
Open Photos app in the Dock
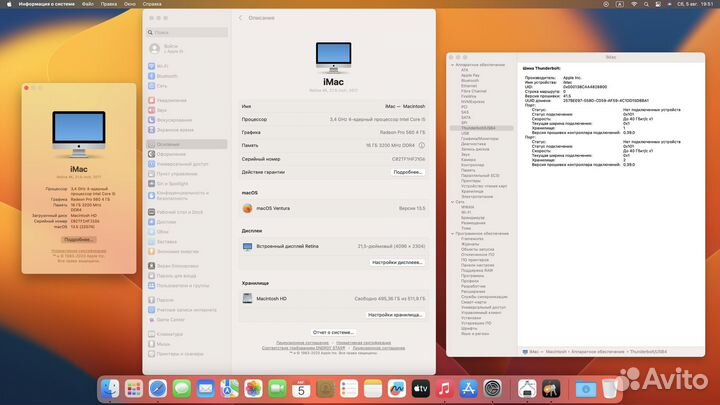[253, 389]
